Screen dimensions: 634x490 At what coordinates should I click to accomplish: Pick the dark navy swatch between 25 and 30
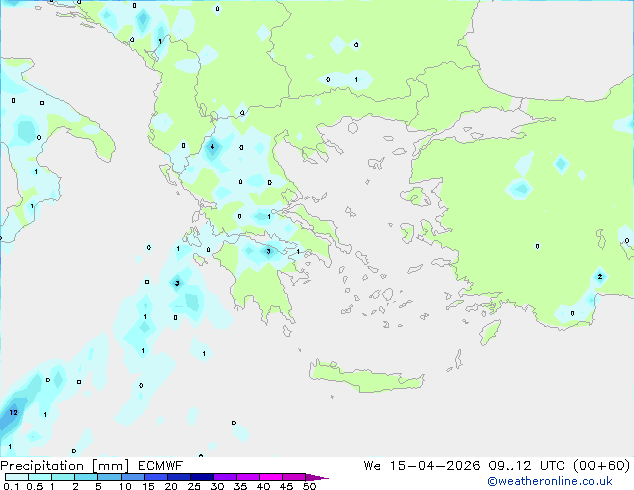(x=202, y=477)
